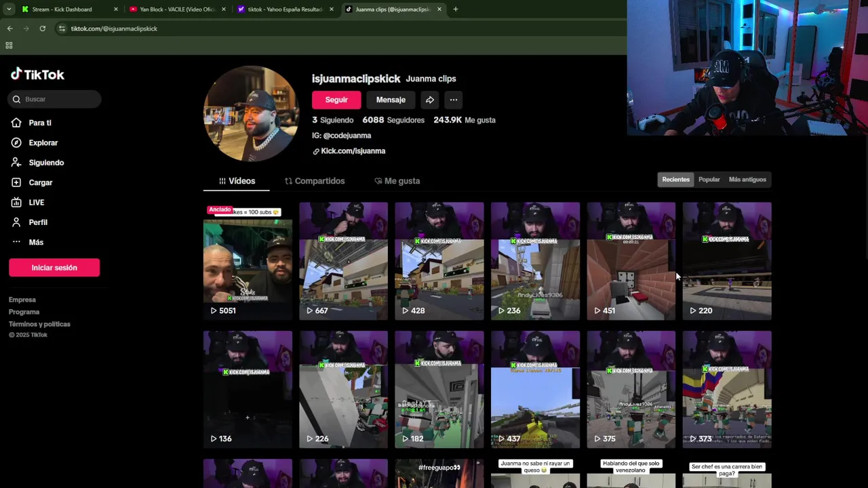The width and height of the screenshot is (868, 488).
Task: Click the Mensaje button
Action: (391, 100)
